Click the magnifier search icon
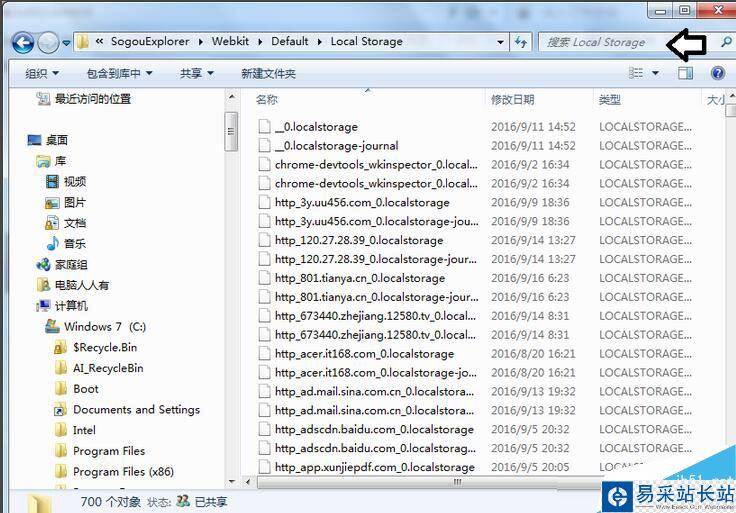736x513 pixels. coord(726,42)
